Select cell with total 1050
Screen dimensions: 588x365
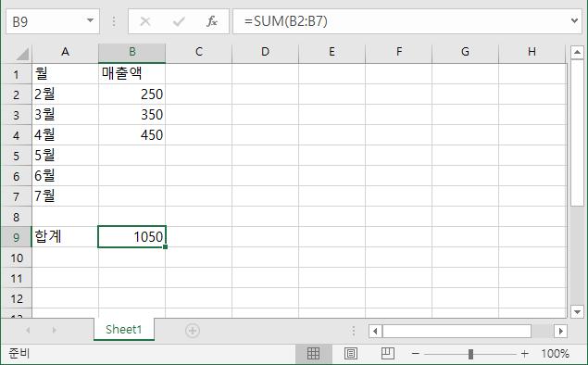[x=132, y=237]
